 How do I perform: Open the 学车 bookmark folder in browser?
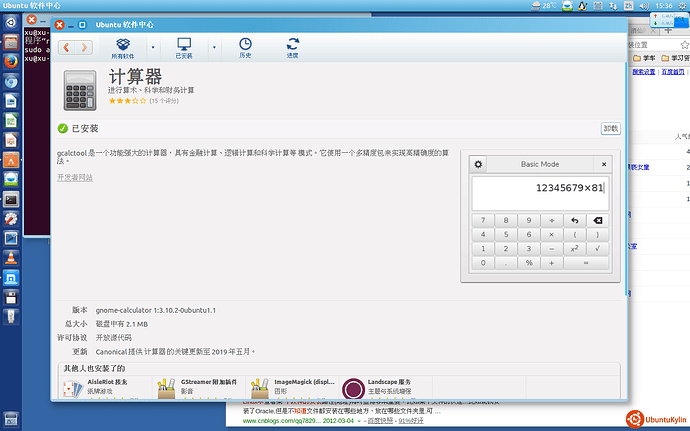[x=644, y=58]
